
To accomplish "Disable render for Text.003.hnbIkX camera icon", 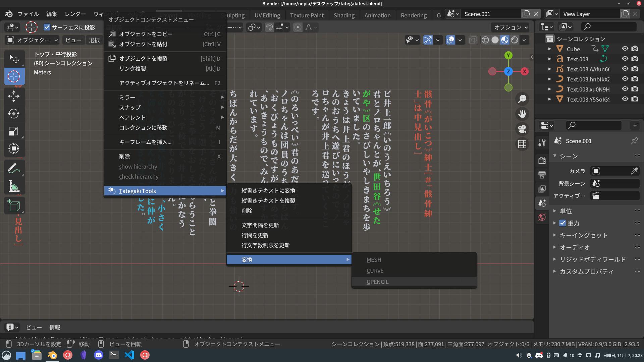I will point(635,79).
